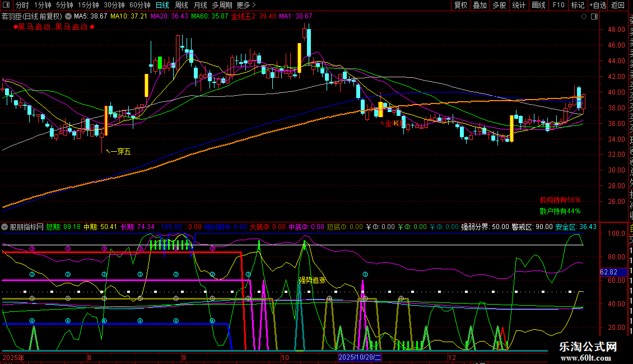
Task: Click the 2025/10/28 date marker on timeline
Action: click(x=361, y=357)
